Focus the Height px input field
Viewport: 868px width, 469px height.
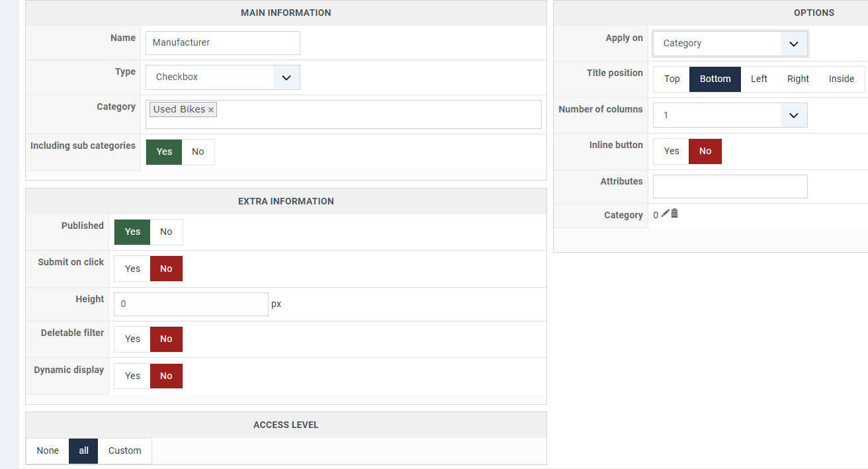191,304
